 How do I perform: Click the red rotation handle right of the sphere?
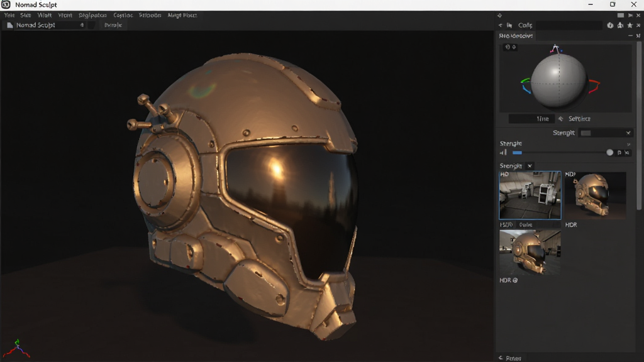594,85
